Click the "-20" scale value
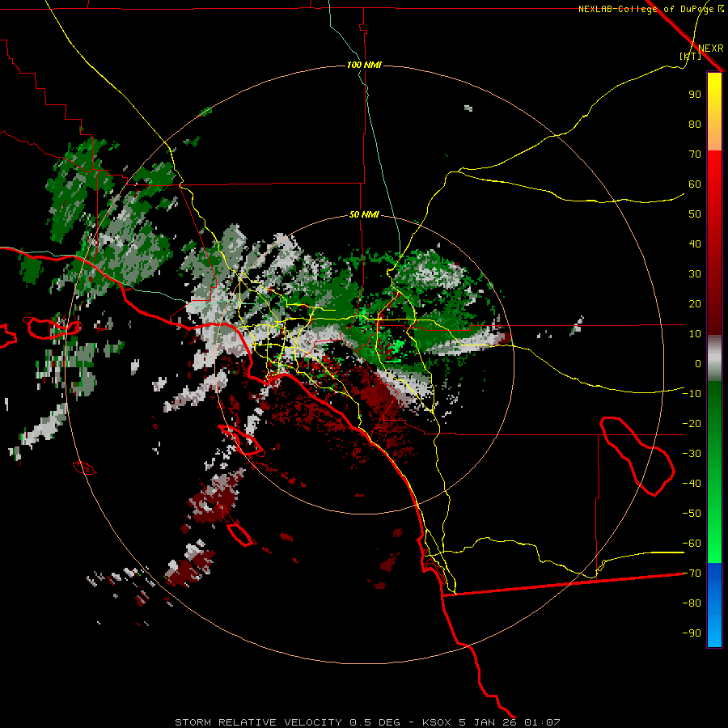Screen dimensions: 728x728 [x=692, y=424]
